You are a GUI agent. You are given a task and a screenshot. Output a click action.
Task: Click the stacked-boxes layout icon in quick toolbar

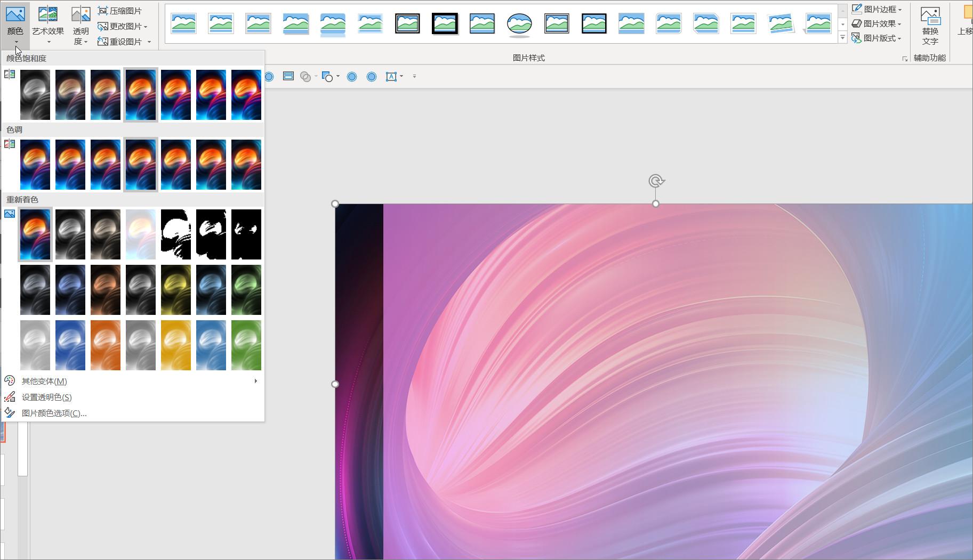(288, 76)
